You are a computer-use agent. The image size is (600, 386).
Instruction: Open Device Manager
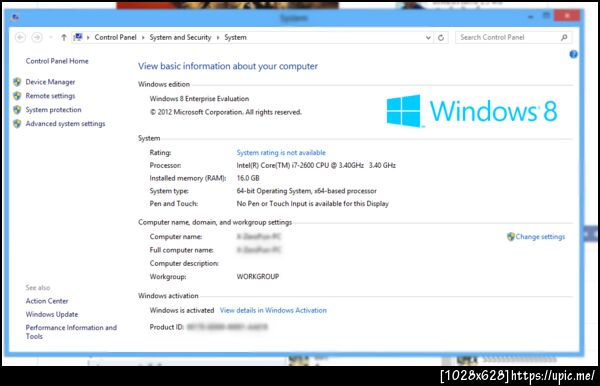click(x=50, y=82)
